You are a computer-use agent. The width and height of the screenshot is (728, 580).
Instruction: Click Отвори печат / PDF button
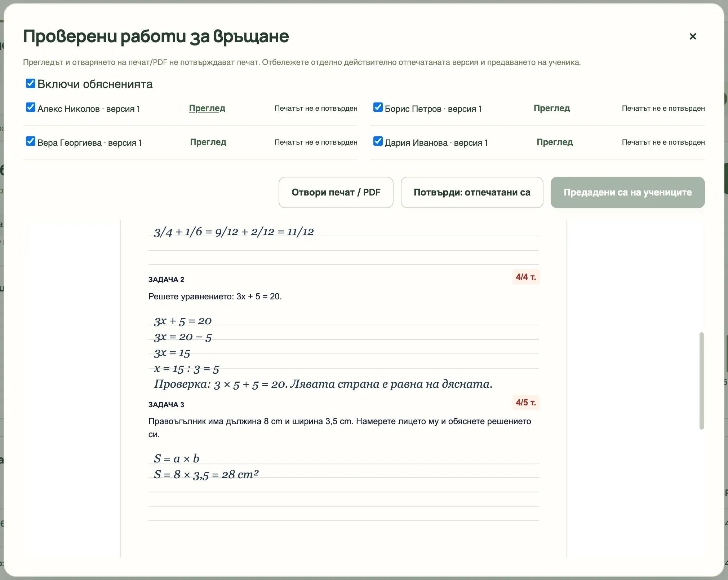(x=336, y=192)
